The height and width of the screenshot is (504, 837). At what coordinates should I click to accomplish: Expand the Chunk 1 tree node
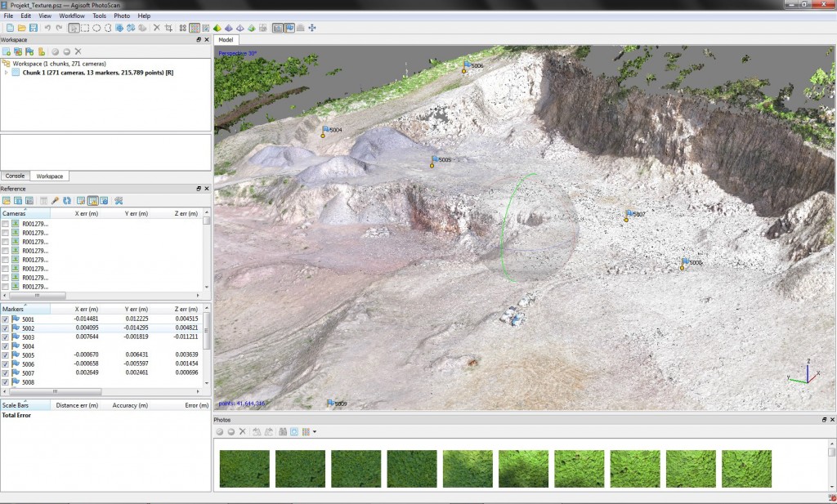pyautogui.click(x=7, y=73)
